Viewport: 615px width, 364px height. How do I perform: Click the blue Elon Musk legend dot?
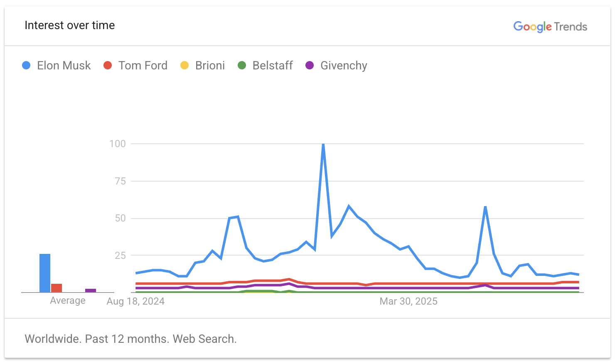pos(26,66)
